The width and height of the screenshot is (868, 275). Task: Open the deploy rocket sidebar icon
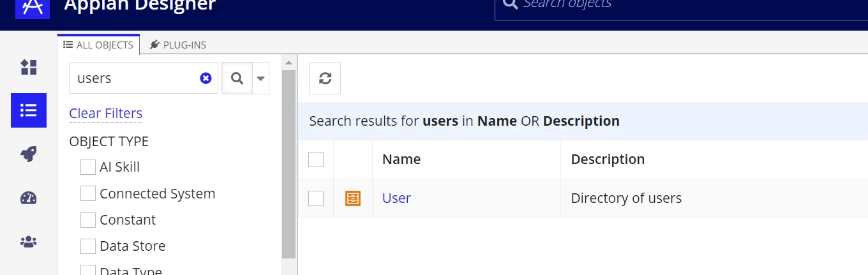point(29,154)
